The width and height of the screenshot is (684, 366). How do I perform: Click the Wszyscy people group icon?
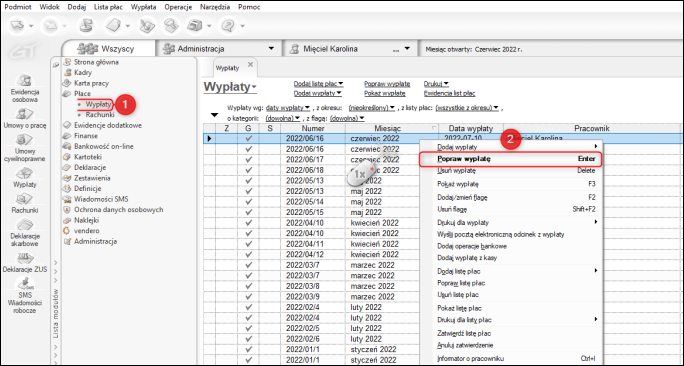coord(87,49)
